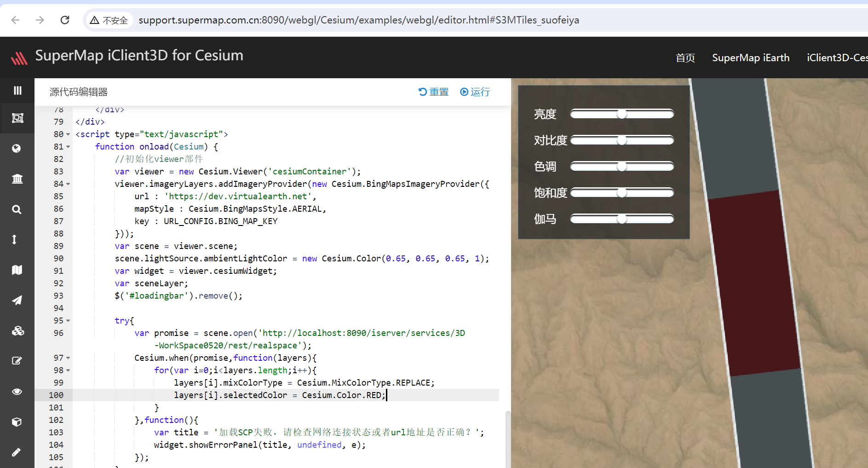Screen dimensions: 868x468
Task: Collapse code fold at line 80
Action: tap(68, 134)
